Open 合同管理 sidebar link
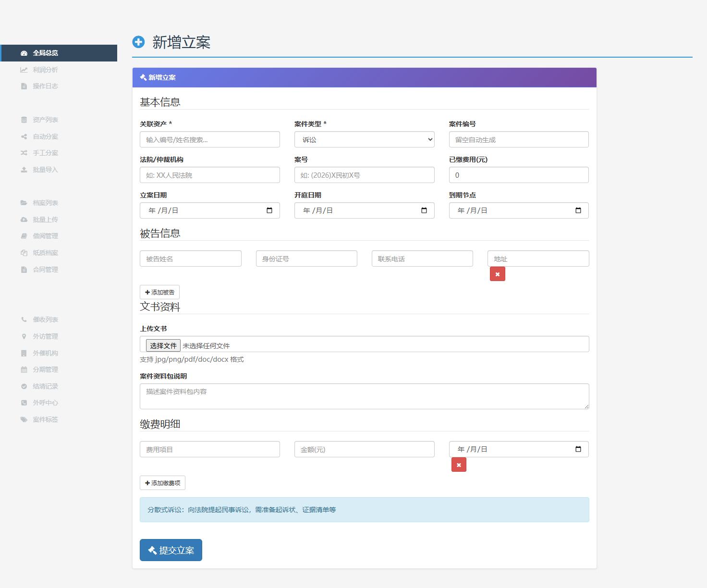The image size is (707, 588). 59,269
